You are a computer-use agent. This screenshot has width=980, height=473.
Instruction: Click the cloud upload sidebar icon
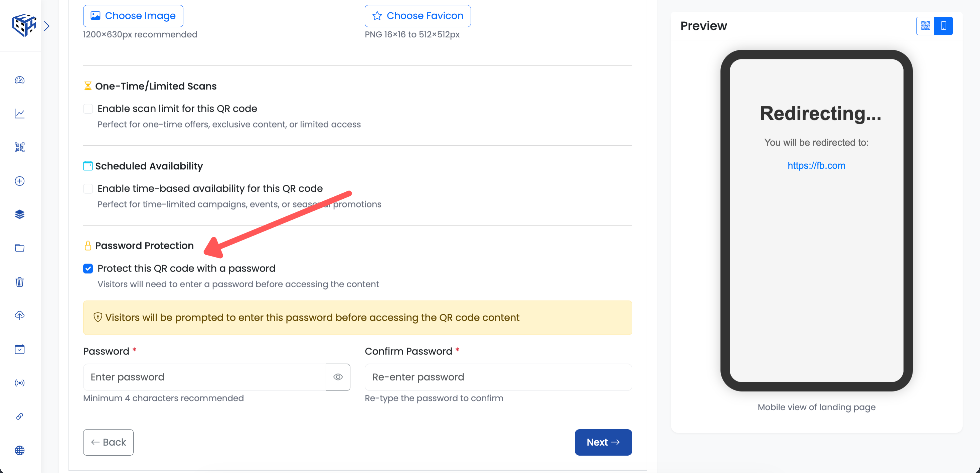tap(19, 315)
